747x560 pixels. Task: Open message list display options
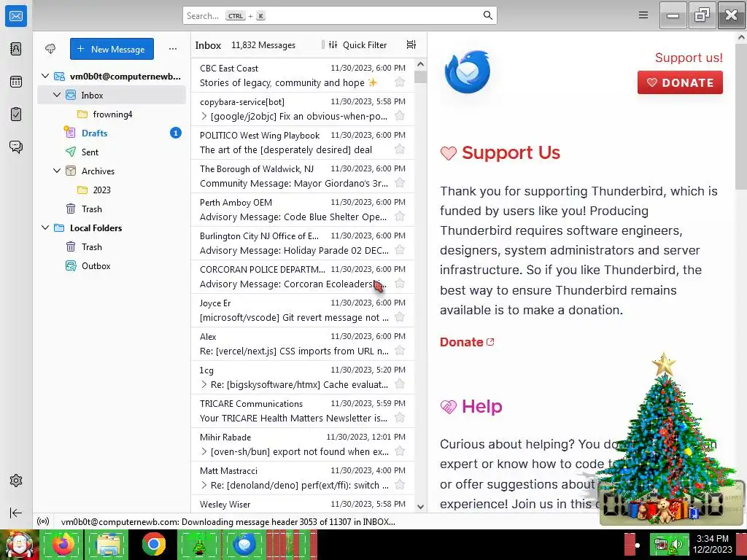411,44
